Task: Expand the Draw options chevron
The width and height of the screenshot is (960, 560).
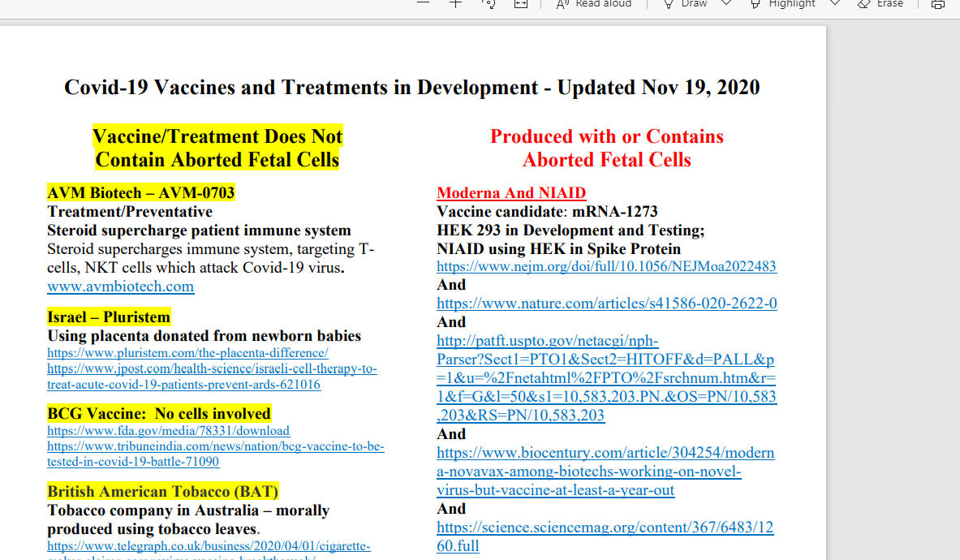Action: coord(726,3)
